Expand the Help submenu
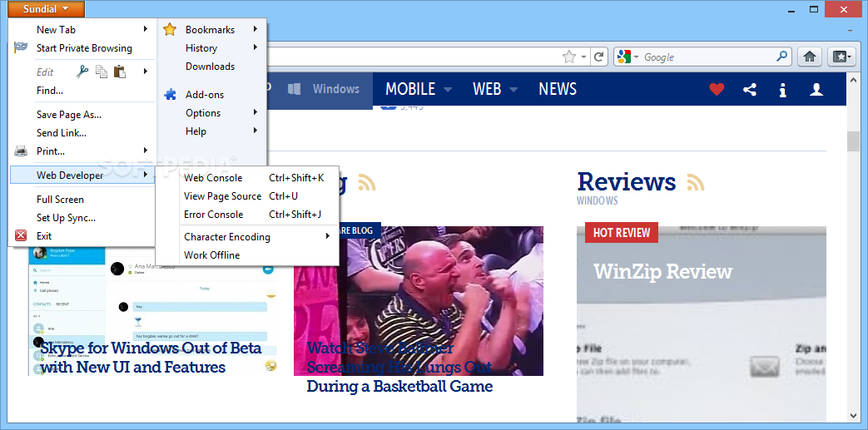This screenshot has width=868, height=430. click(x=255, y=130)
